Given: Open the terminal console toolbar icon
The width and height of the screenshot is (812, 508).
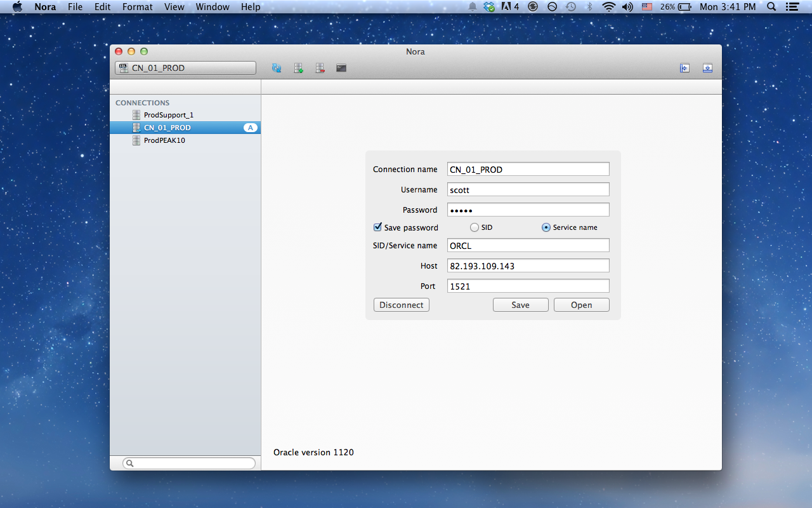Looking at the screenshot, I should [x=341, y=68].
